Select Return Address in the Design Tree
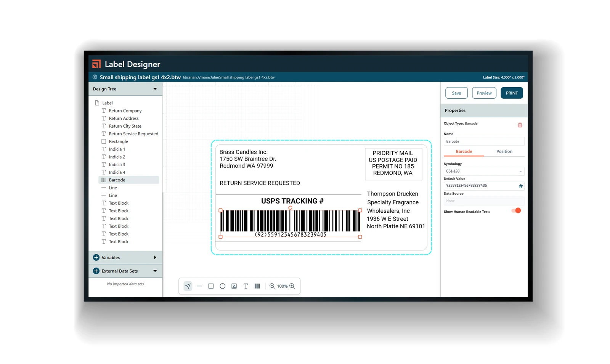610x364 pixels. tap(124, 118)
